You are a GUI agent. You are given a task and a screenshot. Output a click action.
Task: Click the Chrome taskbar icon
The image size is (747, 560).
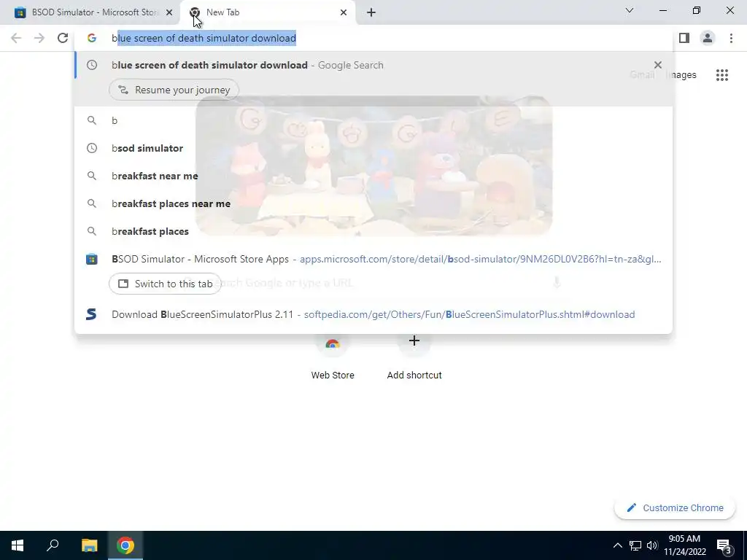(x=125, y=545)
